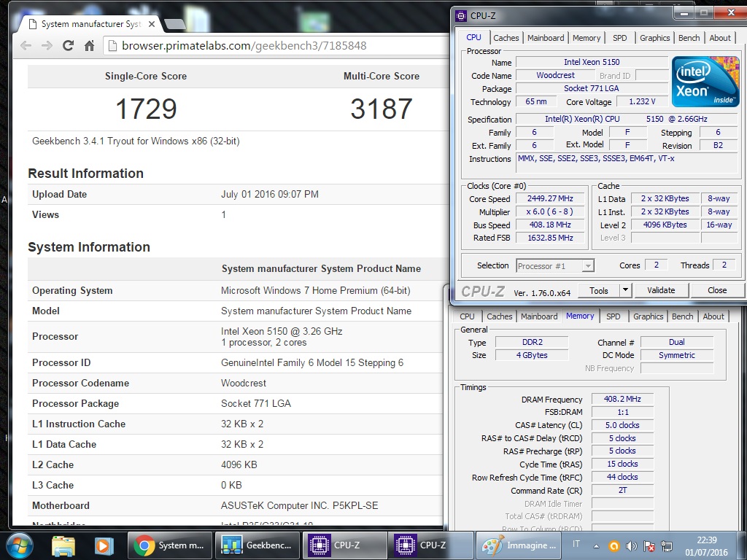Open Caches tab in top CPU-Z

[x=506, y=38]
